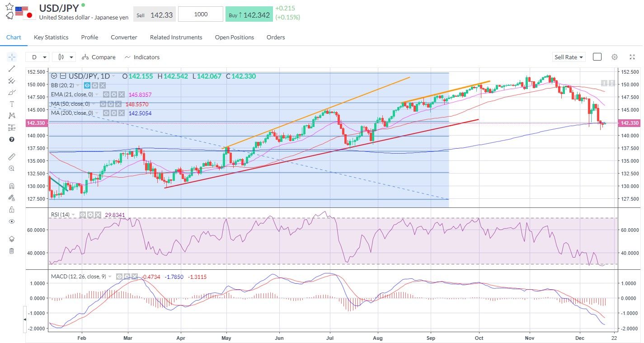Collapse indicator list with minus box icon
The height and width of the screenshot is (343, 644).
pos(63,76)
